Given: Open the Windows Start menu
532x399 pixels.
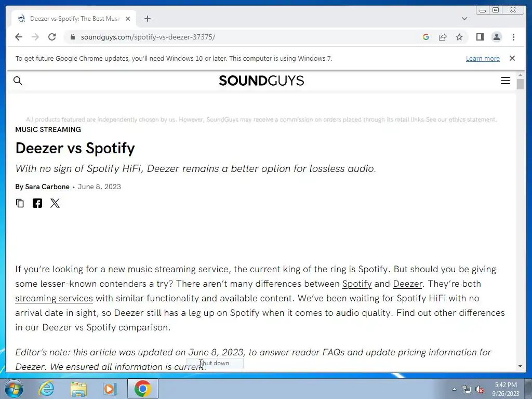Looking at the screenshot, I should click(x=13, y=389).
